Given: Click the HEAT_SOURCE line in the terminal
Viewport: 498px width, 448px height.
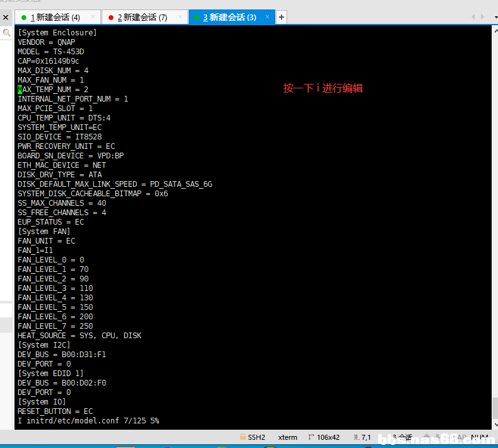Looking at the screenshot, I should pyautogui.click(x=80, y=336).
